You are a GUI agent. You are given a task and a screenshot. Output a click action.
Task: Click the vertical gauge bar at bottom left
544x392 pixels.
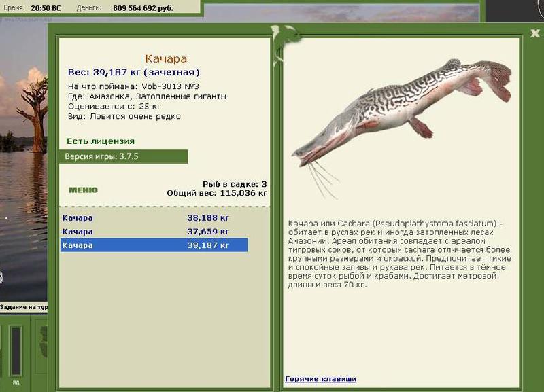(x=16, y=351)
